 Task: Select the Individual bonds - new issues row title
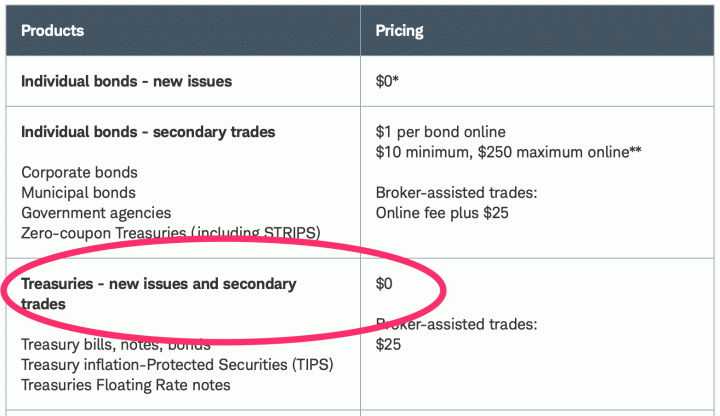(126, 81)
